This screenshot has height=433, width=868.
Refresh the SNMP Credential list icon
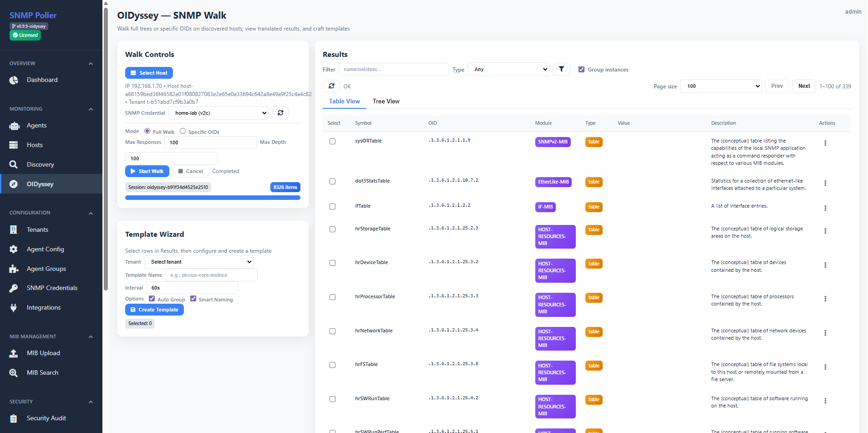click(280, 113)
